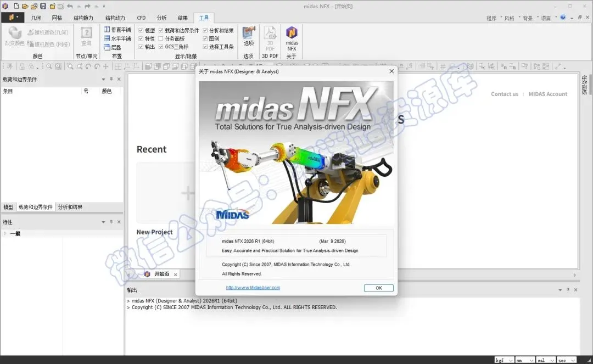The width and height of the screenshot is (593, 364).
Task: Switch to the CFD ribbon tab
Action: 142,18
